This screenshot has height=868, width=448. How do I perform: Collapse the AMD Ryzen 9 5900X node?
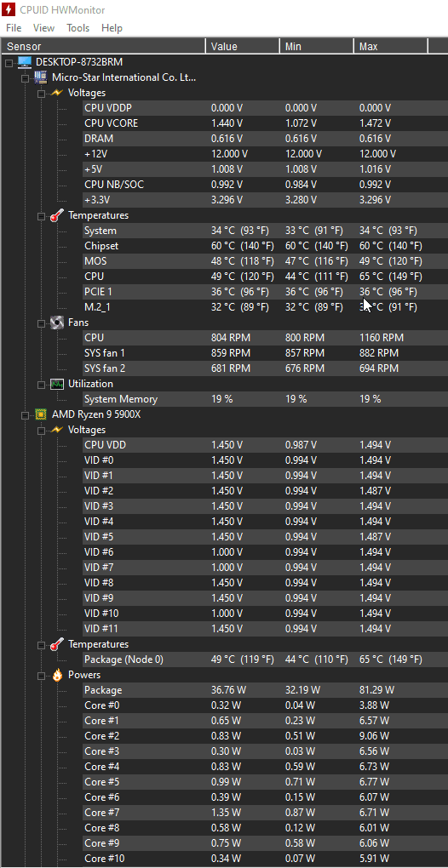pyautogui.click(x=25, y=414)
